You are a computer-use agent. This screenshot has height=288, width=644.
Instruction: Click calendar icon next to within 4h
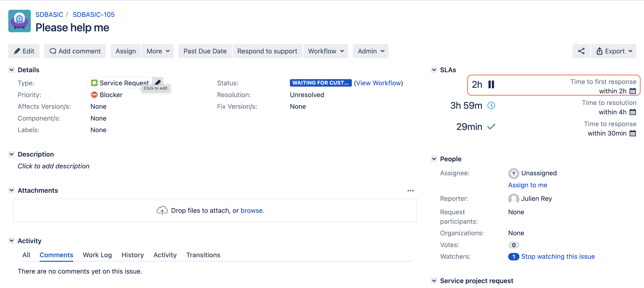(633, 112)
